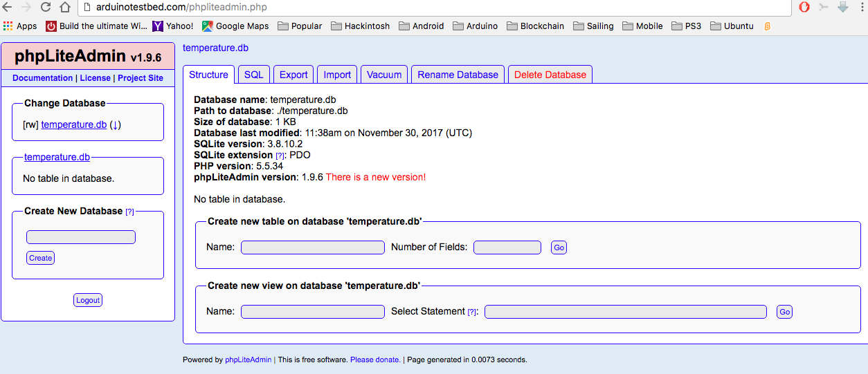Switch to the SQL tab
This screenshot has width=868, height=374.
pos(254,75)
